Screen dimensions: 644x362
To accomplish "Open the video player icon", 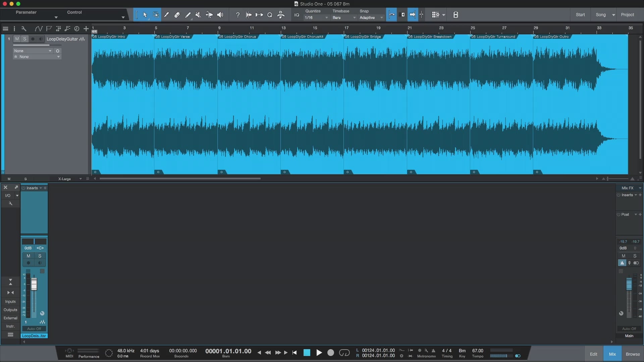I will (455, 15).
